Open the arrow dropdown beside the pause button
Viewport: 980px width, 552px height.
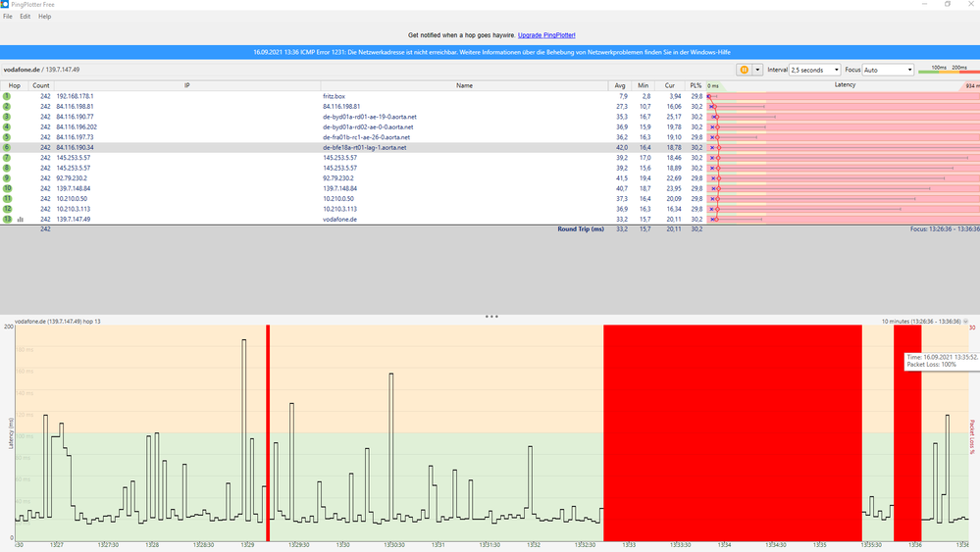757,70
